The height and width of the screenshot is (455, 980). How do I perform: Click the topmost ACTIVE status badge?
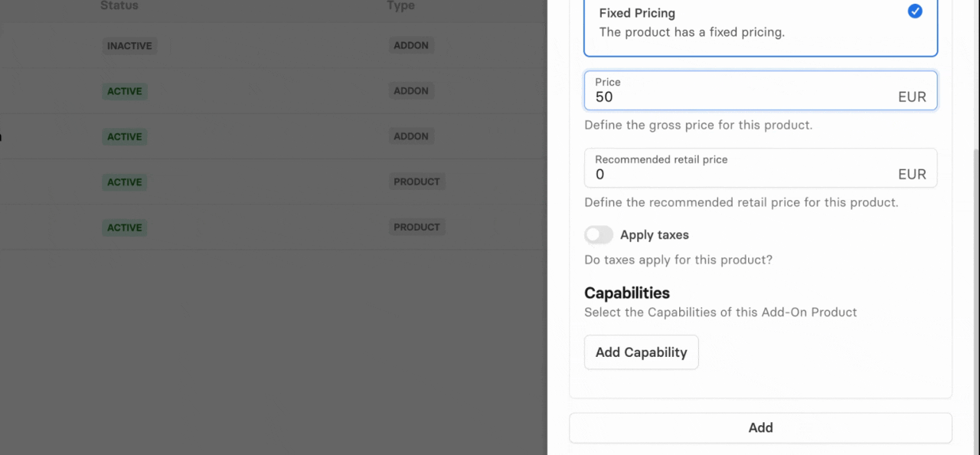click(125, 91)
